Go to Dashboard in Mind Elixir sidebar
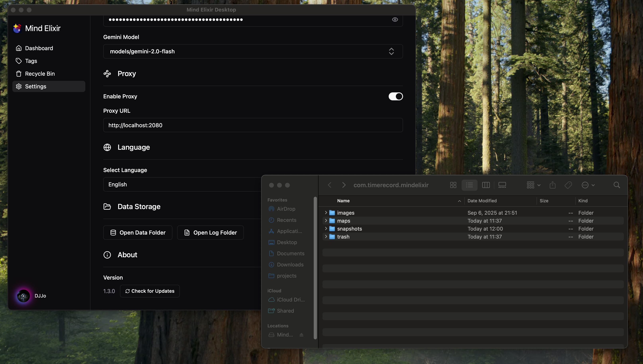Screen dimensions: 643x364 [x=49, y=48]
